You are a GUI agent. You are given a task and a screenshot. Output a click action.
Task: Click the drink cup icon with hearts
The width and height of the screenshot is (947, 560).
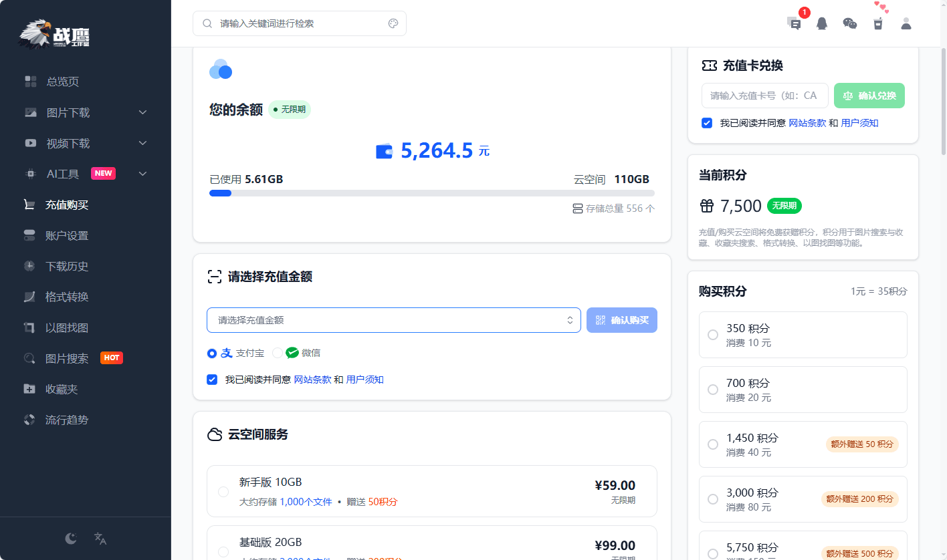(878, 23)
